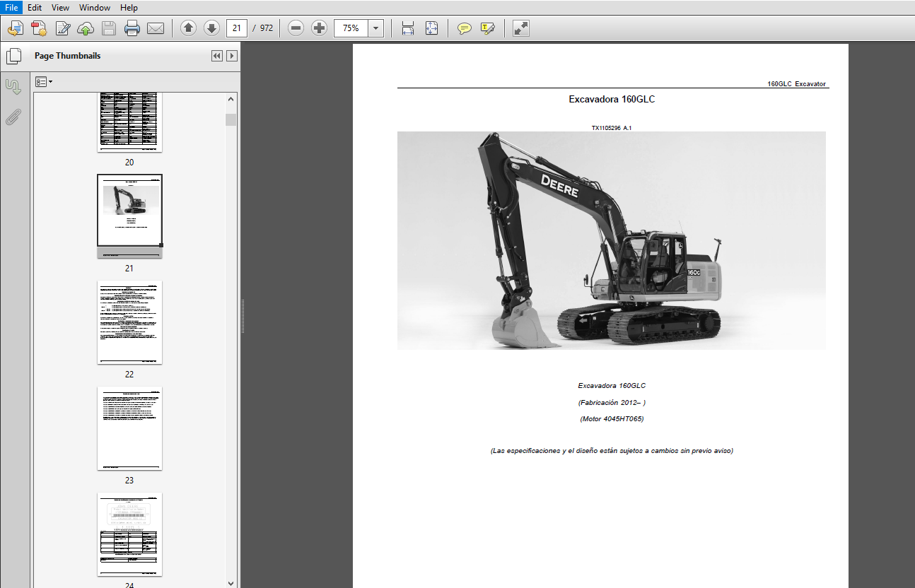Click the specifications disclaimer line
The height and width of the screenshot is (588, 915).
click(x=612, y=451)
